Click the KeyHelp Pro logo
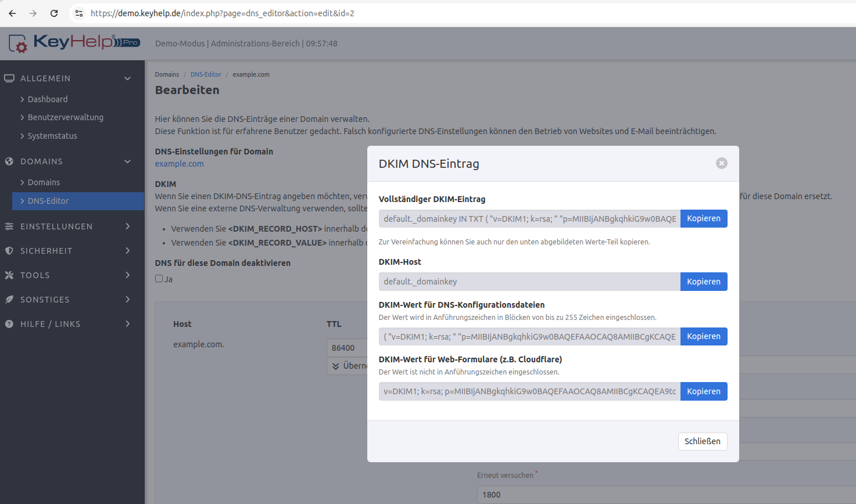Image resolution: width=856 pixels, height=504 pixels. pyautogui.click(x=74, y=43)
